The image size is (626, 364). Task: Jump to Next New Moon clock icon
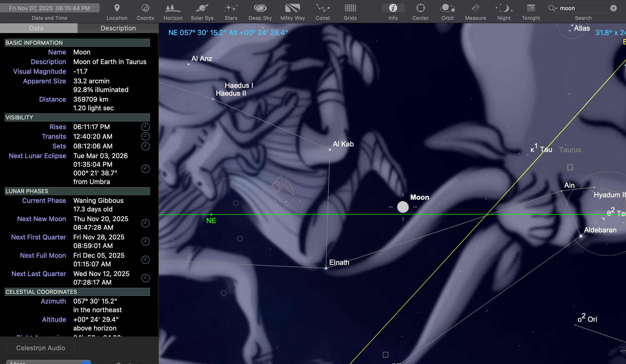click(x=145, y=223)
